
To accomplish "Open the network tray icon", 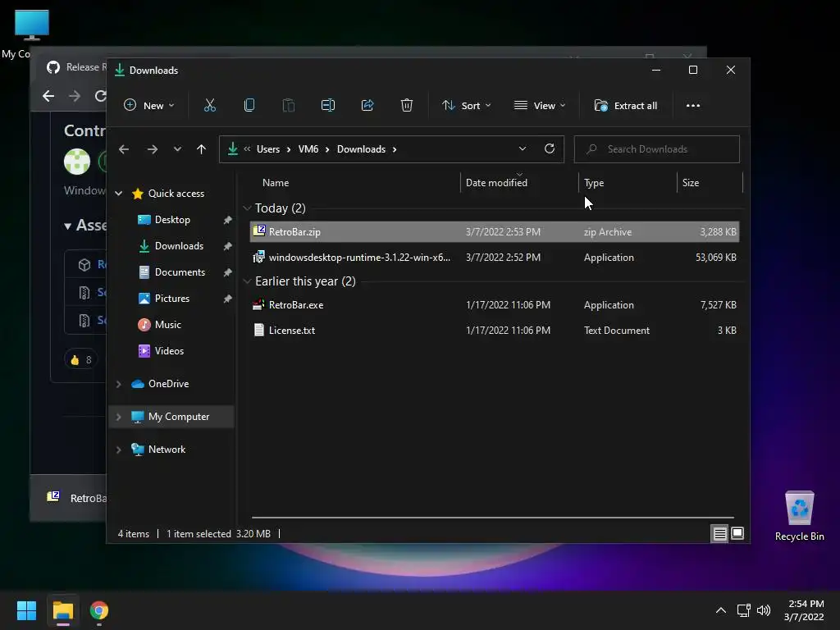I will coord(743,610).
